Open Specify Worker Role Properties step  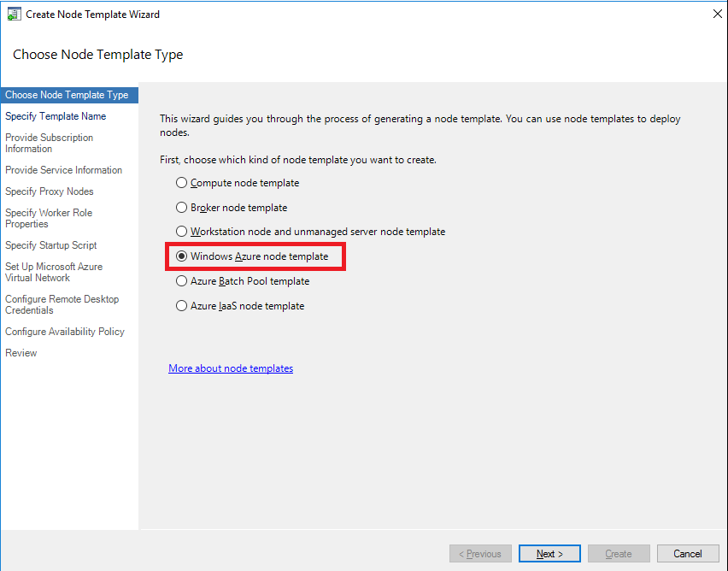(x=49, y=218)
